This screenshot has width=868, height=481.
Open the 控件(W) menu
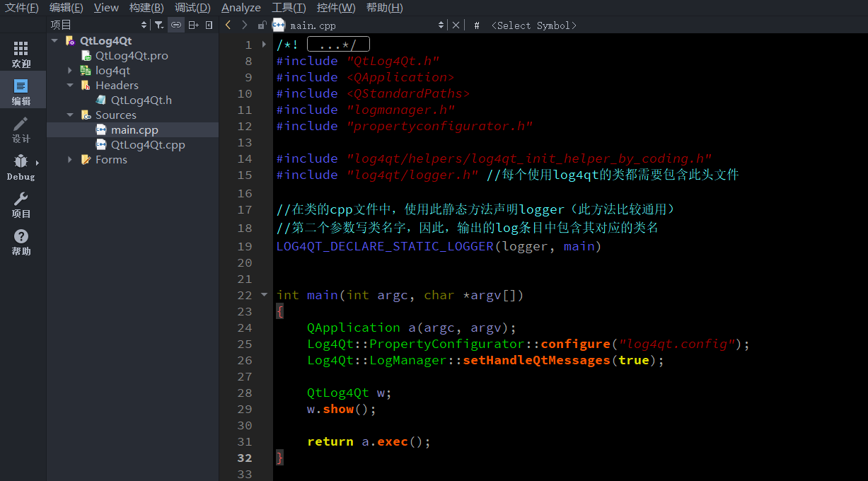pos(336,8)
